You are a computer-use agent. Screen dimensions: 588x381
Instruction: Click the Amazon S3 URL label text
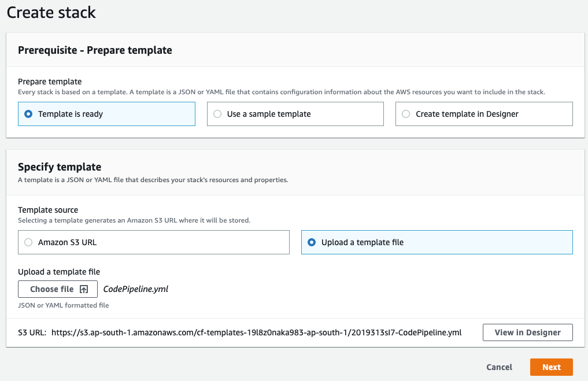coord(67,242)
